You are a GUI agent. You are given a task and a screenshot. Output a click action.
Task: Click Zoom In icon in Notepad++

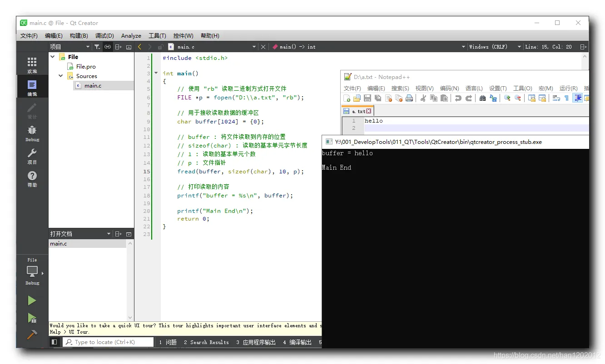[x=507, y=98]
